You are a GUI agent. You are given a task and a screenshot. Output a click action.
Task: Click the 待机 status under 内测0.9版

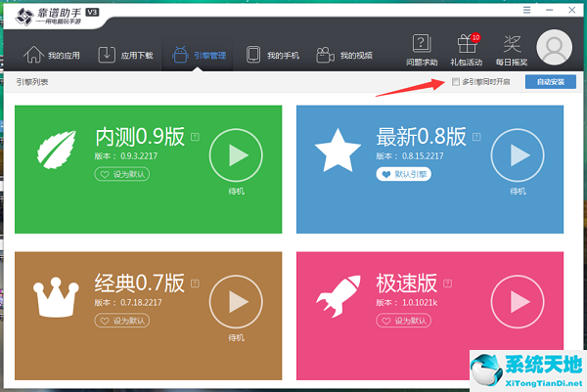tap(236, 192)
